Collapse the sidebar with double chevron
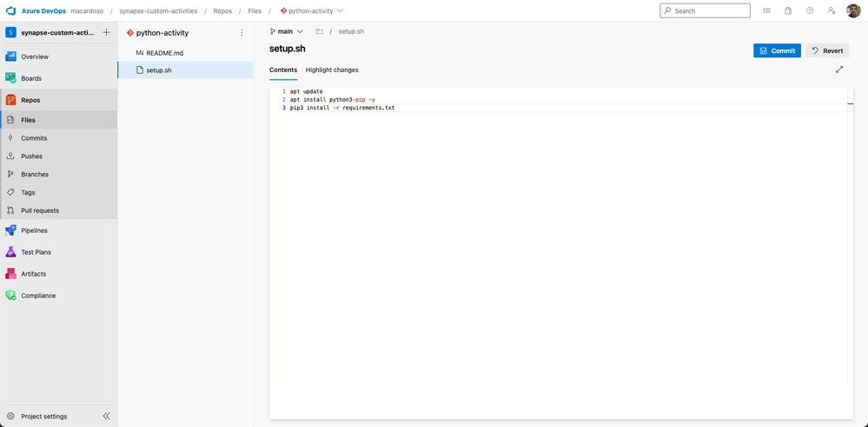Image resolution: width=868 pixels, height=427 pixels. point(106,416)
